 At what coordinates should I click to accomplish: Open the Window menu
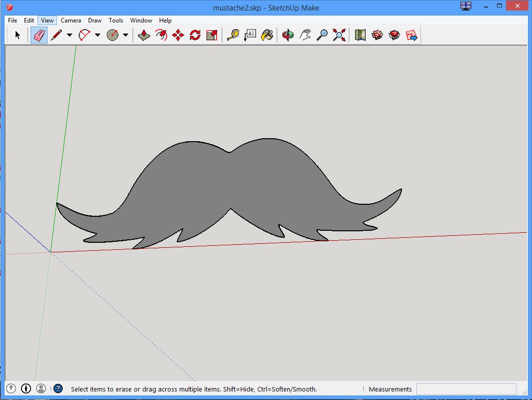(141, 21)
